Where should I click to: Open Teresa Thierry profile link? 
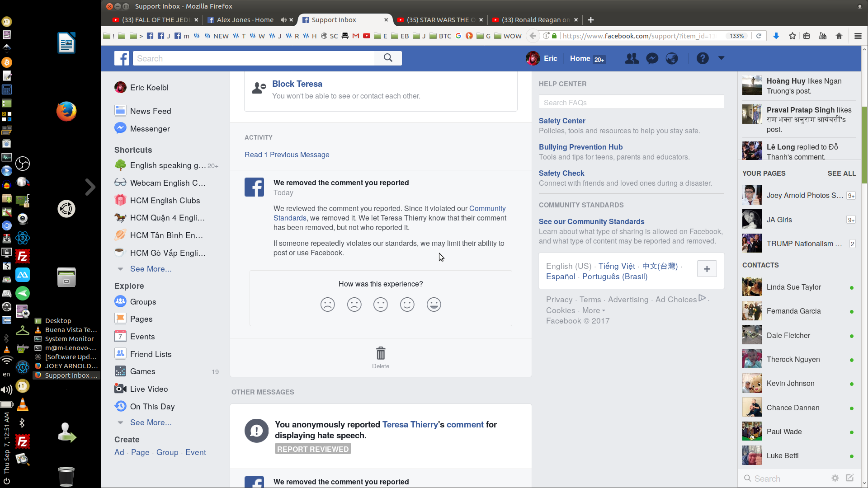[x=410, y=425]
